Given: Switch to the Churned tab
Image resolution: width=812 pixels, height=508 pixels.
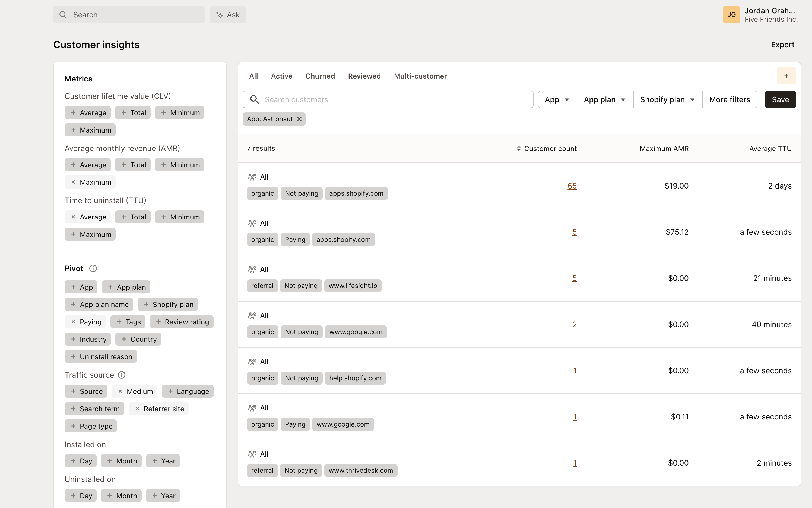Looking at the screenshot, I should point(320,76).
